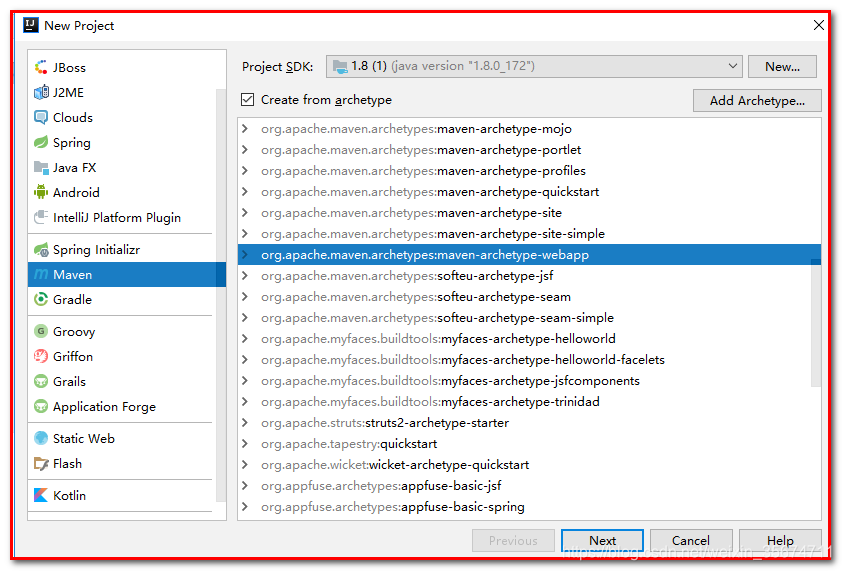Click Add Archetype... button
The width and height of the screenshot is (842, 571).
[x=757, y=100]
